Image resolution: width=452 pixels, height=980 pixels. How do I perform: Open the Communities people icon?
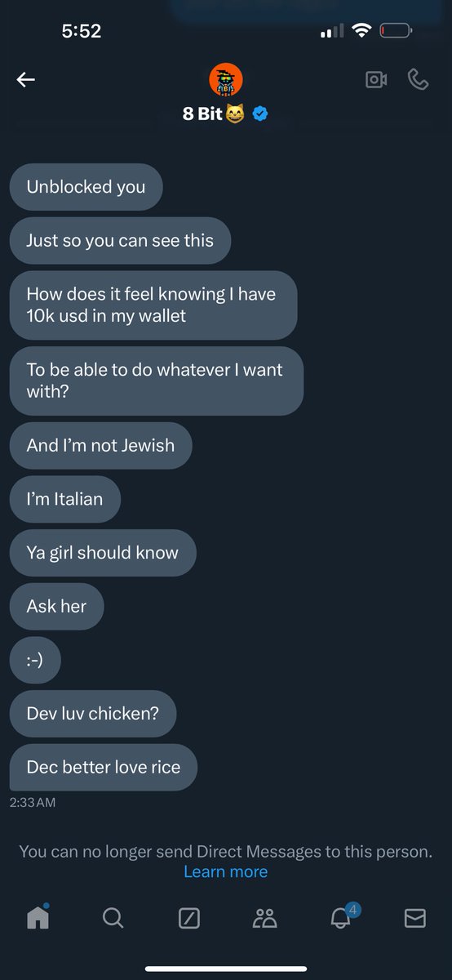264,918
